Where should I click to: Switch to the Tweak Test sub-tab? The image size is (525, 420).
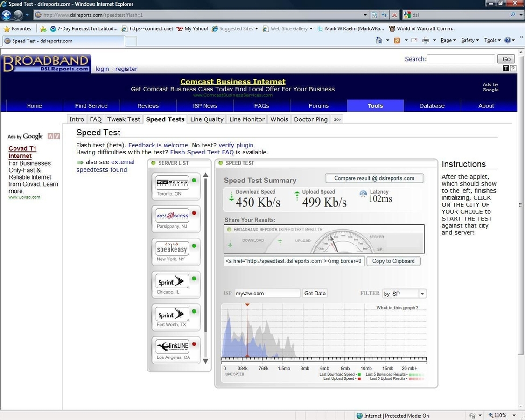tap(124, 119)
